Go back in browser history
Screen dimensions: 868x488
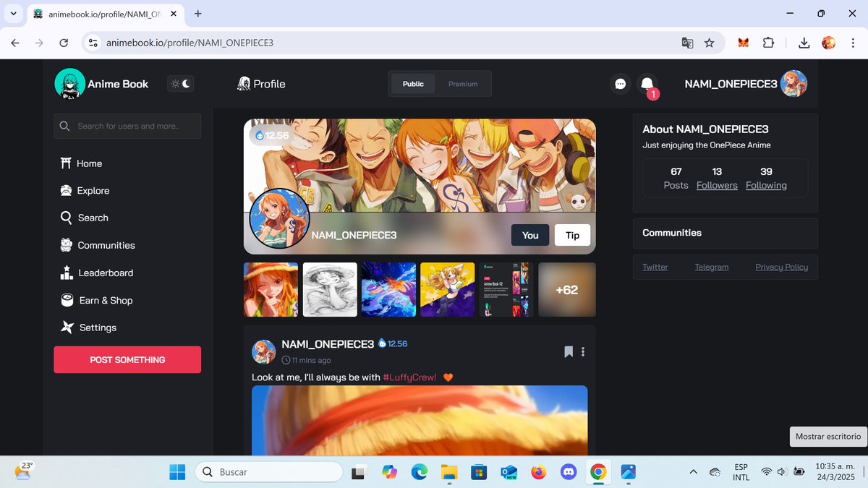coord(15,43)
